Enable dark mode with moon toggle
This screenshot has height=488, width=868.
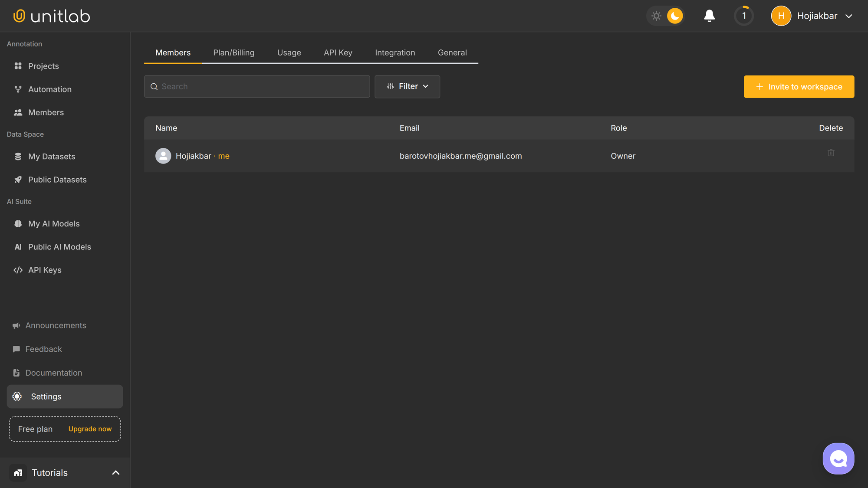tap(674, 16)
